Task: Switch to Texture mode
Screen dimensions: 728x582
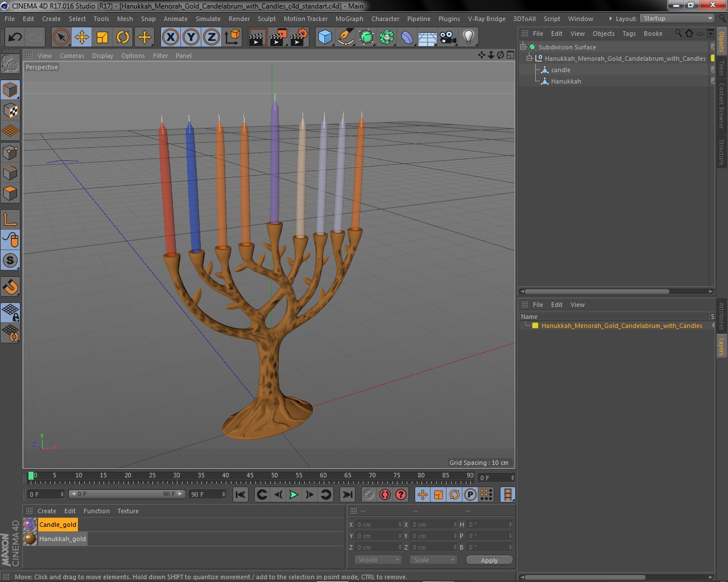Action: pyautogui.click(x=10, y=110)
